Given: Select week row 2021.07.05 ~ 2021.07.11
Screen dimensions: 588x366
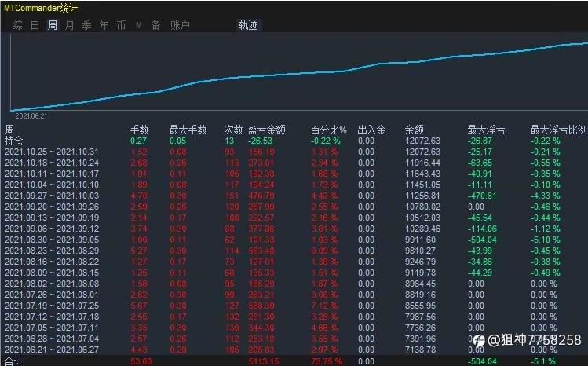Looking at the screenshot, I should click(294, 328).
